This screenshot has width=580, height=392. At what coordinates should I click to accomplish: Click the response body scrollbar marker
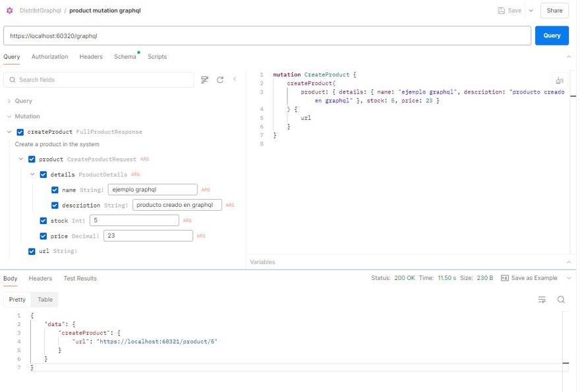(565, 363)
